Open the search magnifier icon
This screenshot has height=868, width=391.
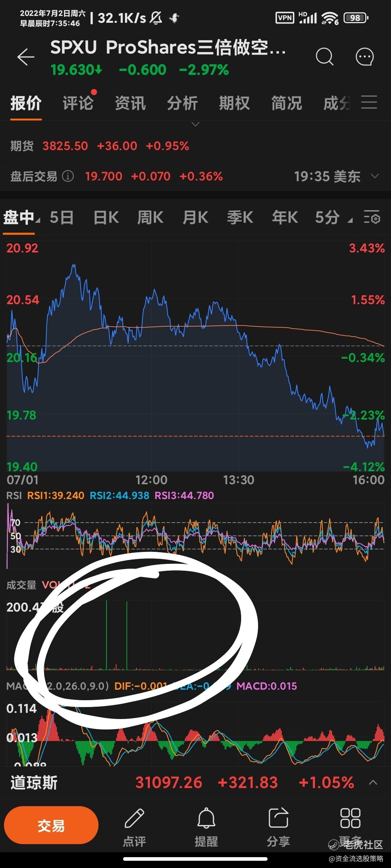[324, 57]
